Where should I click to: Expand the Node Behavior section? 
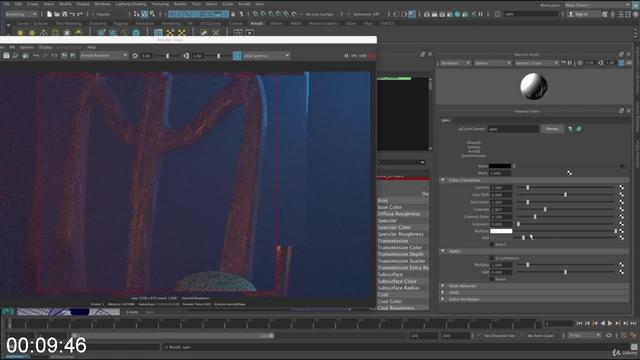[x=442, y=286]
